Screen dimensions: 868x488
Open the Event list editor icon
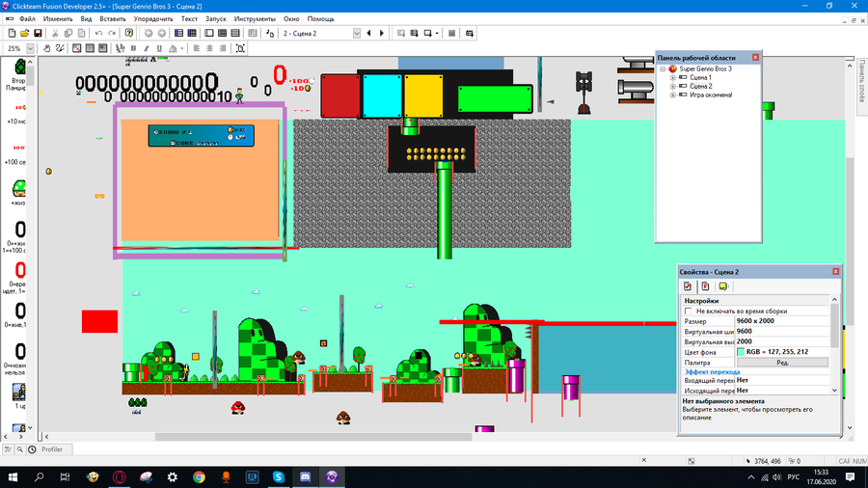pos(235,33)
